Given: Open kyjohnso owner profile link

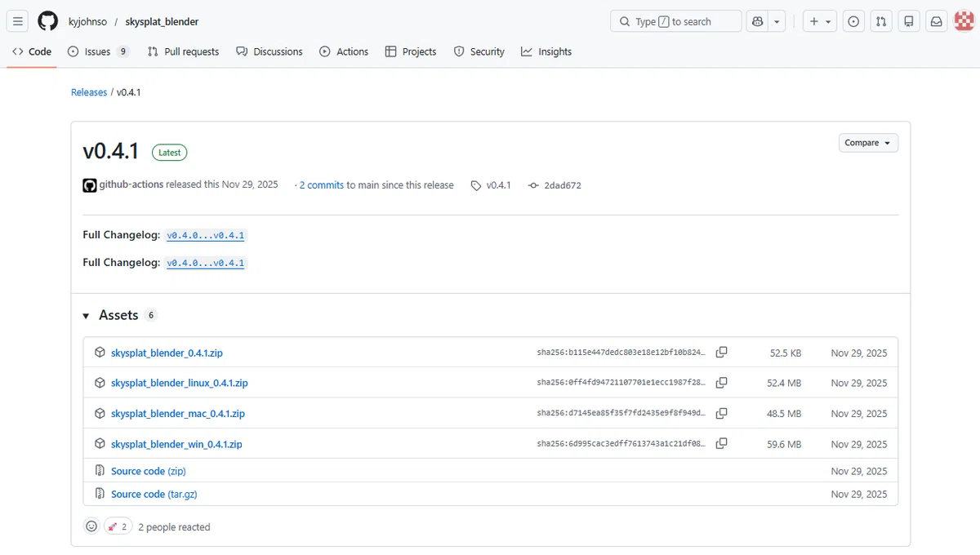Looking at the screenshot, I should [87, 21].
